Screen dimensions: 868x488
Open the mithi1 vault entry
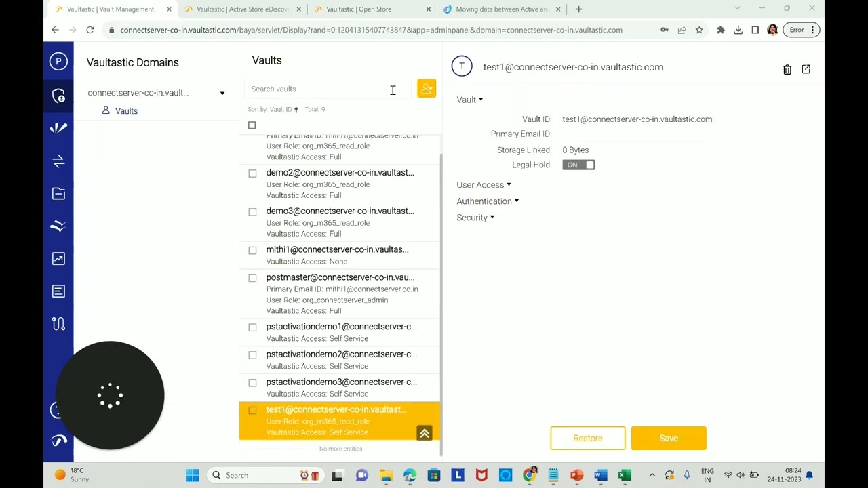click(339, 255)
